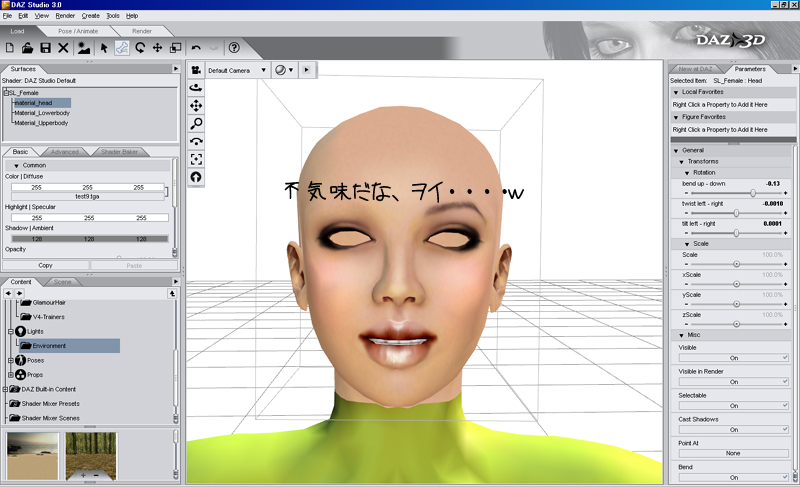Collapse the General parameters group
This screenshot has width=800, height=487.
pos(676,151)
